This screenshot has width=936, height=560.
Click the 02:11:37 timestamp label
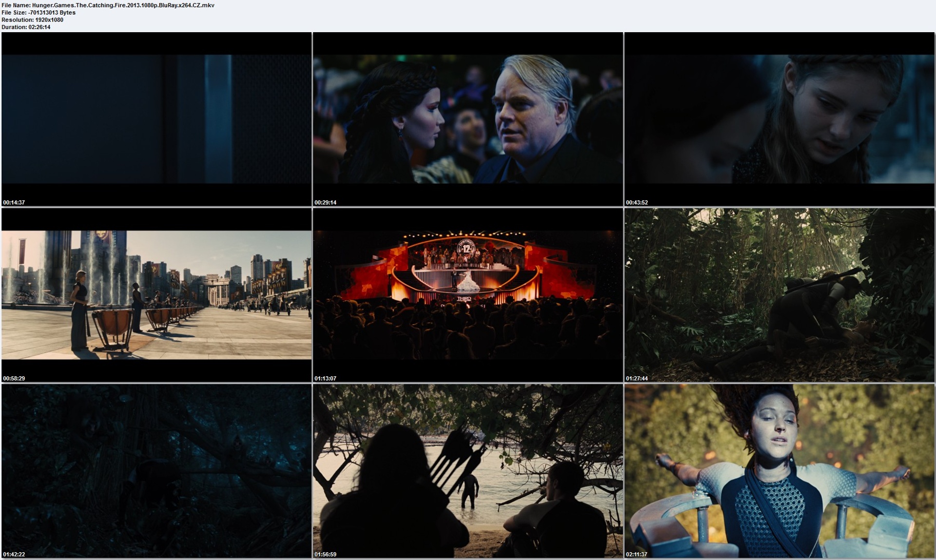click(637, 554)
